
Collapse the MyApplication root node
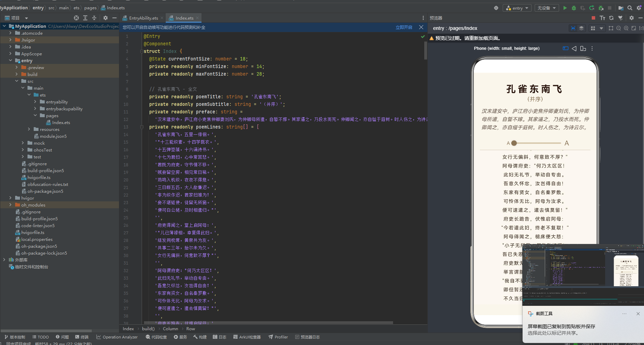click(x=4, y=26)
